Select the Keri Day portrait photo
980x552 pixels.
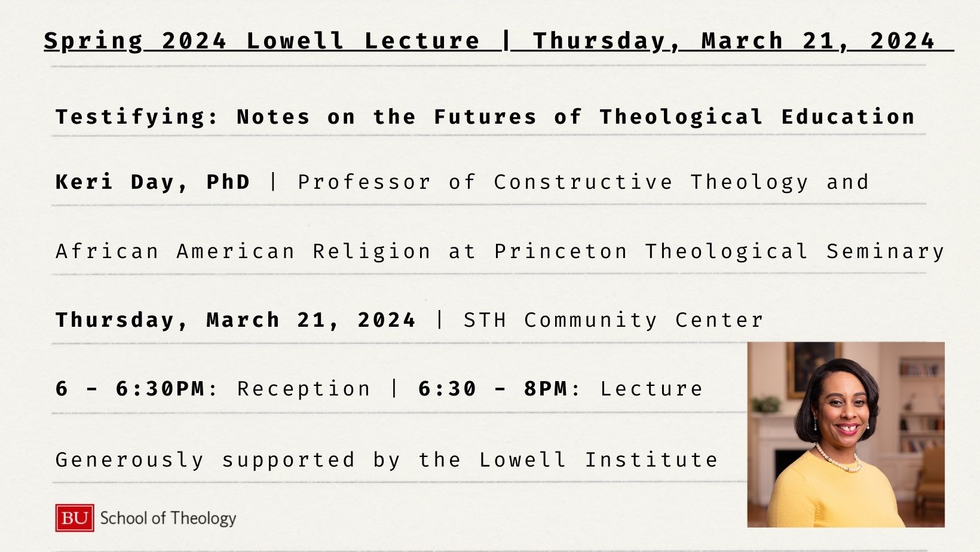[846, 434]
